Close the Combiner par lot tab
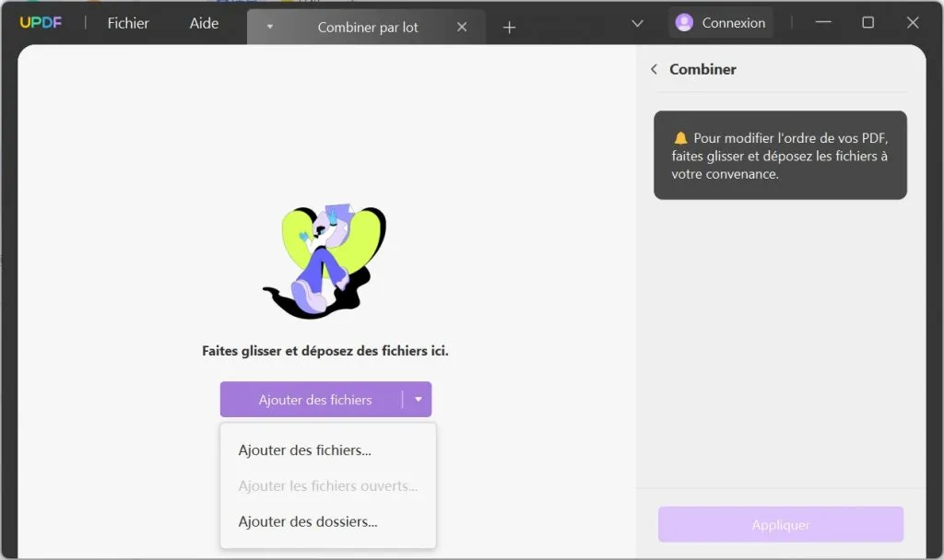Viewport: 944px width, 560px height. [462, 27]
